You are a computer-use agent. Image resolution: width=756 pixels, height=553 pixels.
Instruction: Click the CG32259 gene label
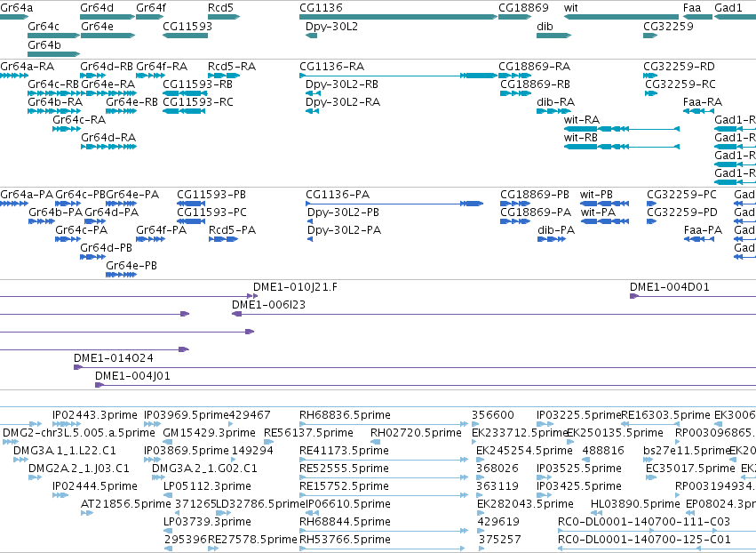pyautogui.click(x=668, y=27)
